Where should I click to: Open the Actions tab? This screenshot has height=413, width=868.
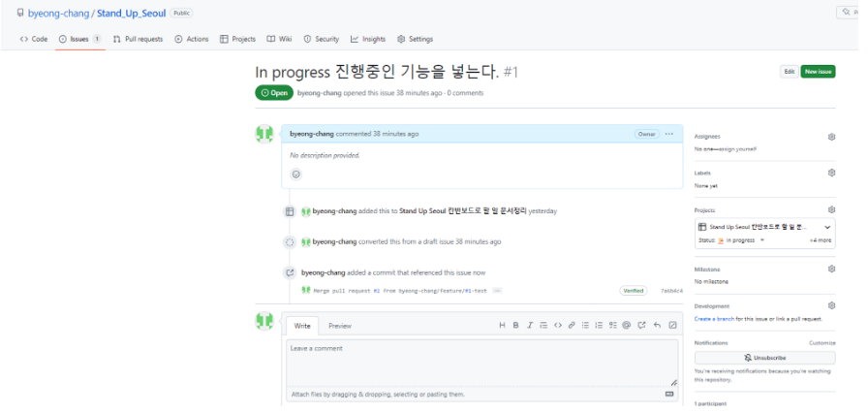coord(192,40)
